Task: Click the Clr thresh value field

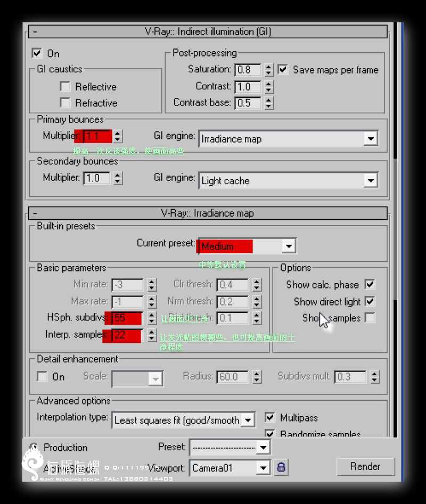Action: 233,285
